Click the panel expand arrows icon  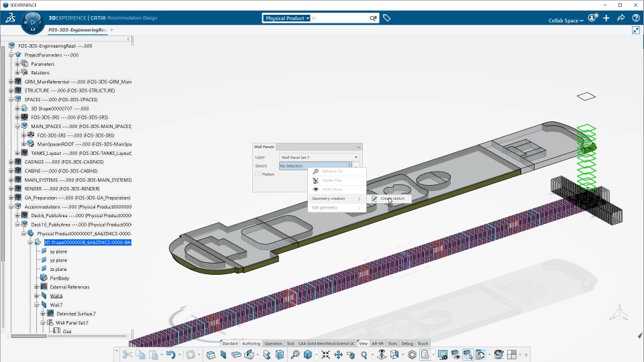pyautogui.click(x=636, y=30)
